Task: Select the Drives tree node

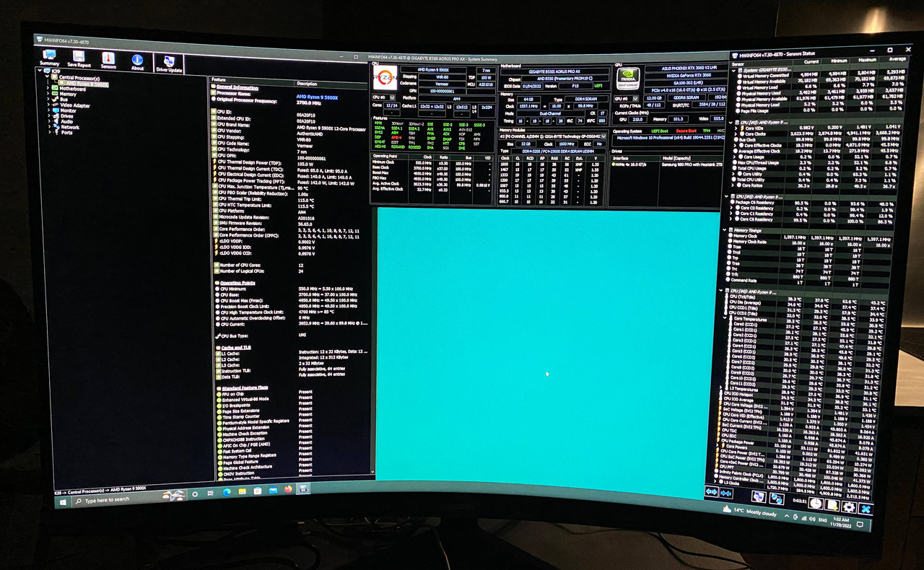Action: 64,116
